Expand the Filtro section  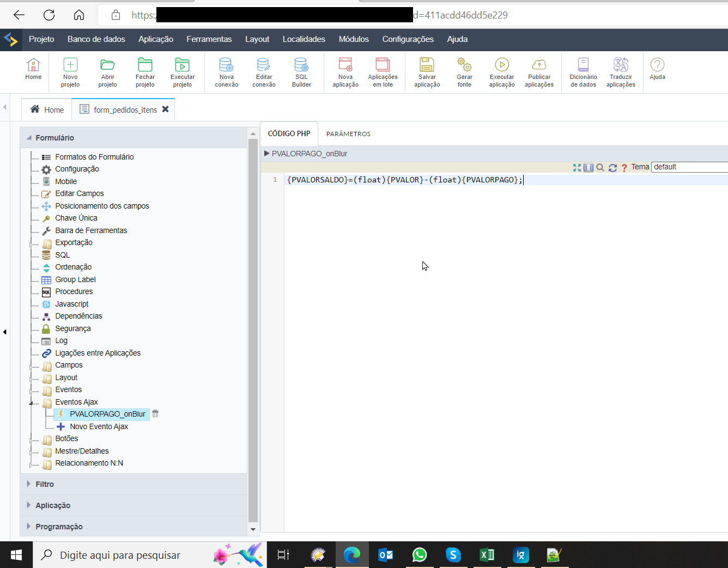pyautogui.click(x=134, y=484)
